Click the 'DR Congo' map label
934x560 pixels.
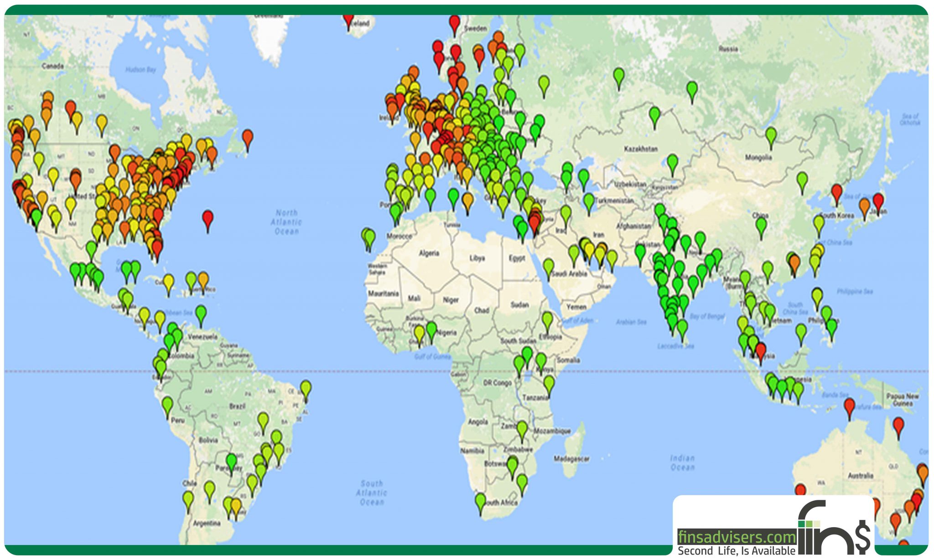click(497, 383)
